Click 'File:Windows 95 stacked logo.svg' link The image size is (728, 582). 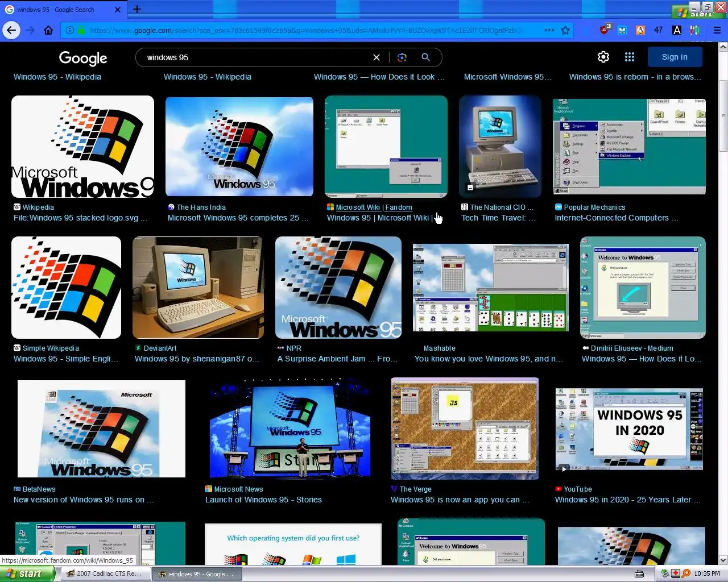coord(80,218)
